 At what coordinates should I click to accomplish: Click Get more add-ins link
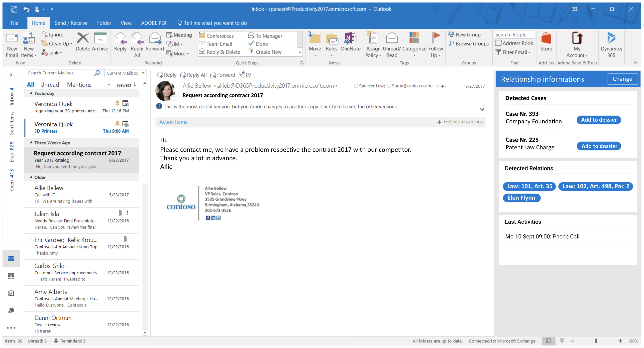[463, 122]
